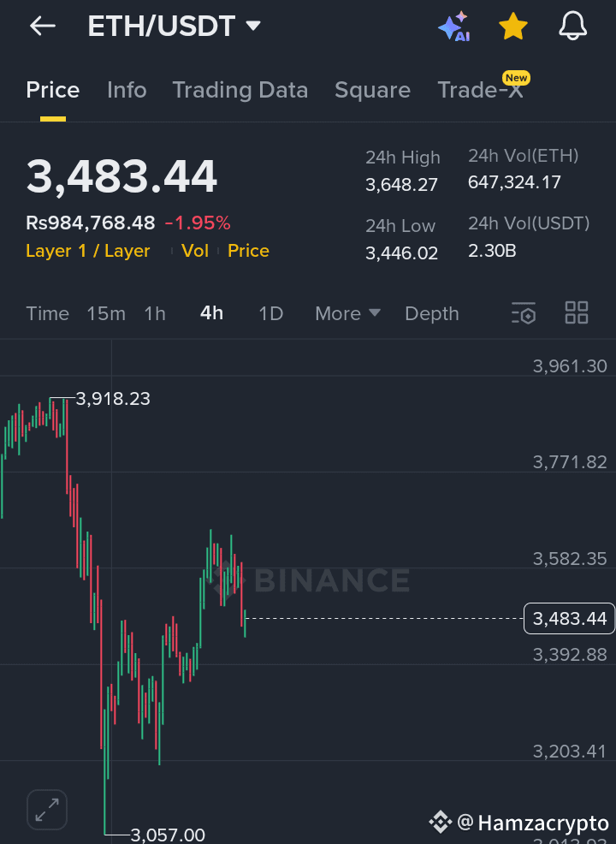Expand the More intervals dropdown
This screenshot has height=844, width=616.
pos(347,313)
